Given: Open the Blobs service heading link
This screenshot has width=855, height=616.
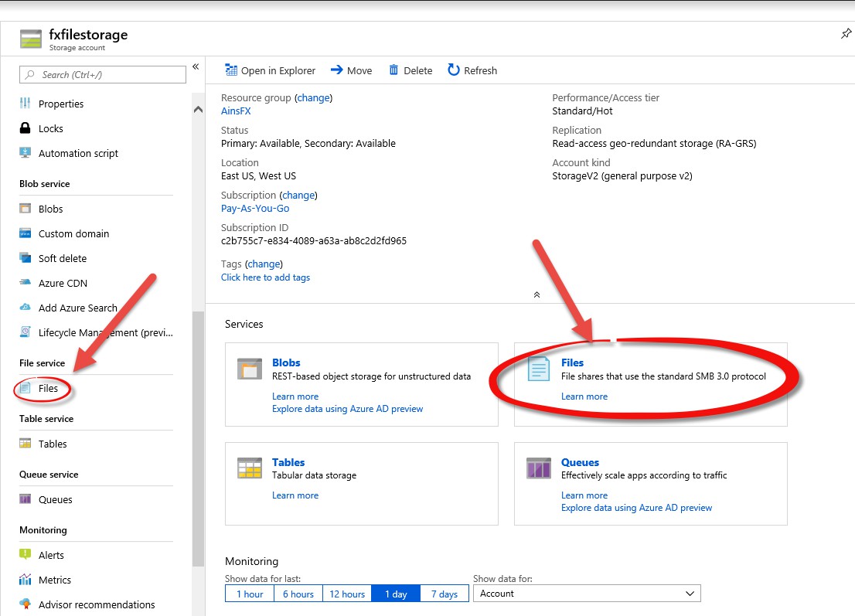Looking at the screenshot, I should pos(286,362).
